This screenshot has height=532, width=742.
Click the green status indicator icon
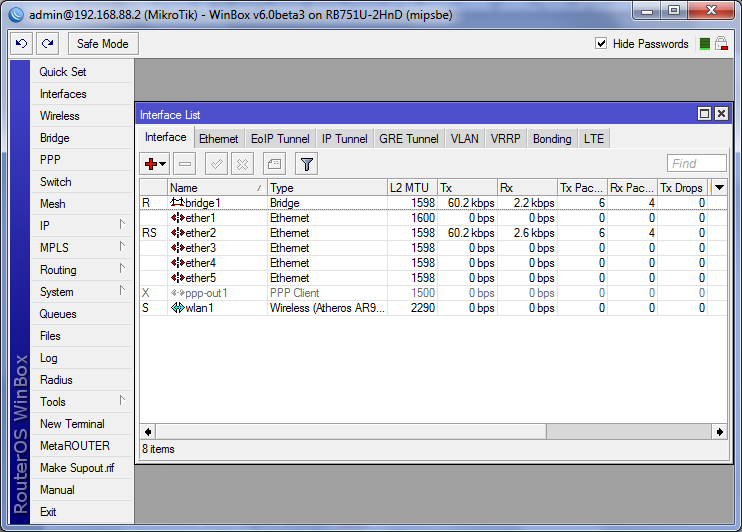705,44
